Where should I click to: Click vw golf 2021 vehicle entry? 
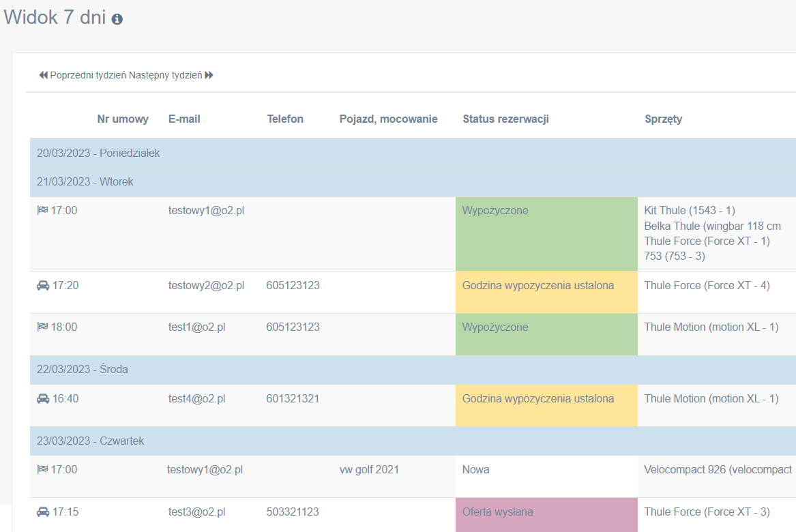point(369,469)
